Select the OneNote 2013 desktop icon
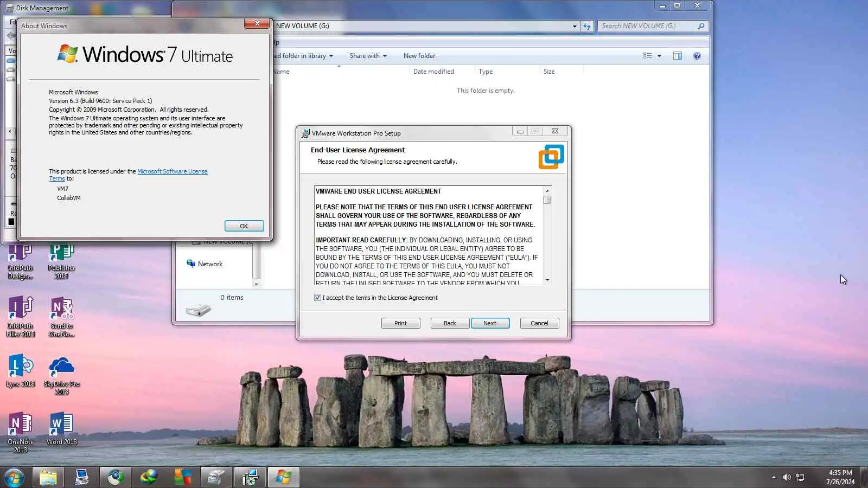 click(20, 433)
